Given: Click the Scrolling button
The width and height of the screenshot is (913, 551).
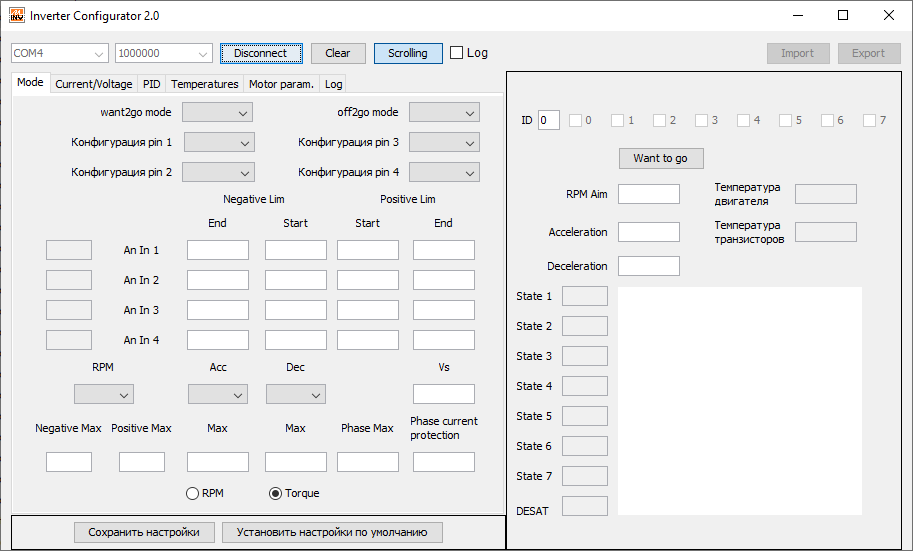Looking at the screenshot, I should click(x=408, y=53).
